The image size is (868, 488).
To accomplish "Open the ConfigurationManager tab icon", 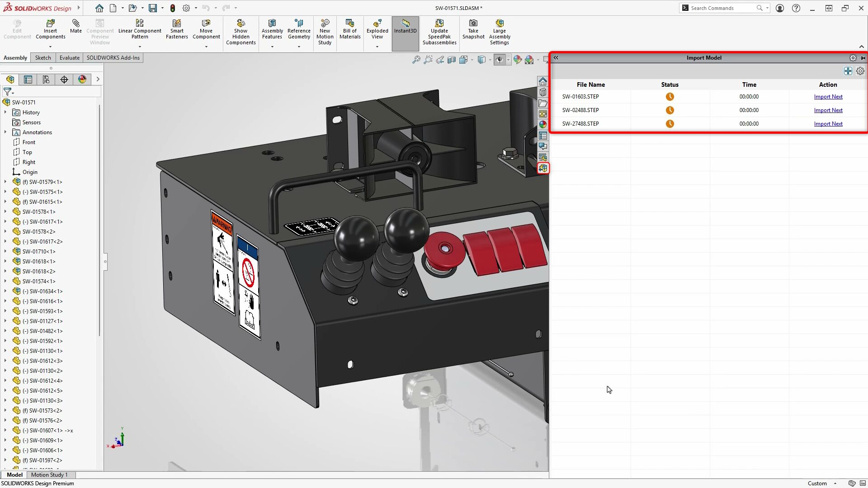I will (46, 80).
